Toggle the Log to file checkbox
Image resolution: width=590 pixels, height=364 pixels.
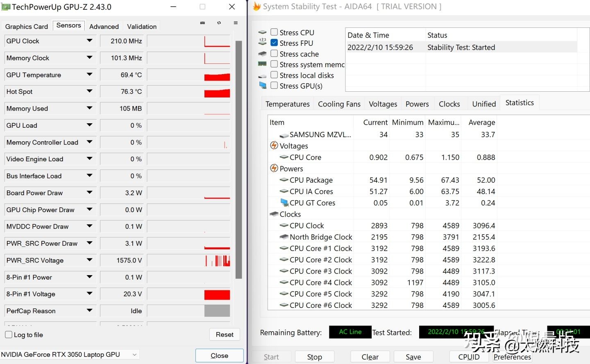pos(8,335)
